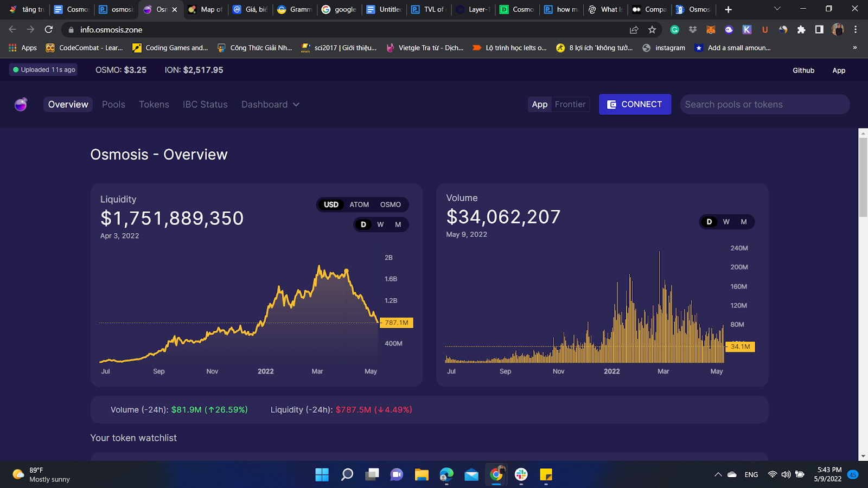Switch to the Map of browser tab
Viewport: 868px width, 488px height.
(206, 9)
